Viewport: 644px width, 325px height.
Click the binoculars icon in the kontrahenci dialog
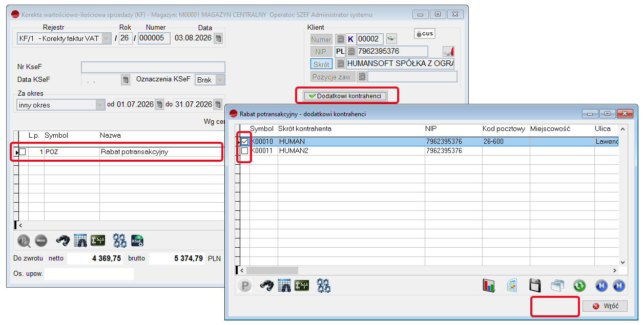click(x=266, y=286)
